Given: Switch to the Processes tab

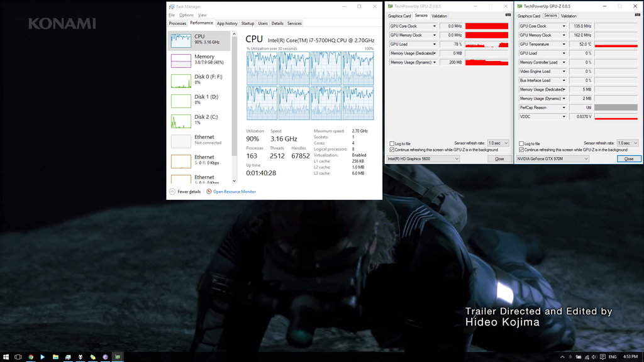Looking at the screenshot, I should (x=177, y=23).
